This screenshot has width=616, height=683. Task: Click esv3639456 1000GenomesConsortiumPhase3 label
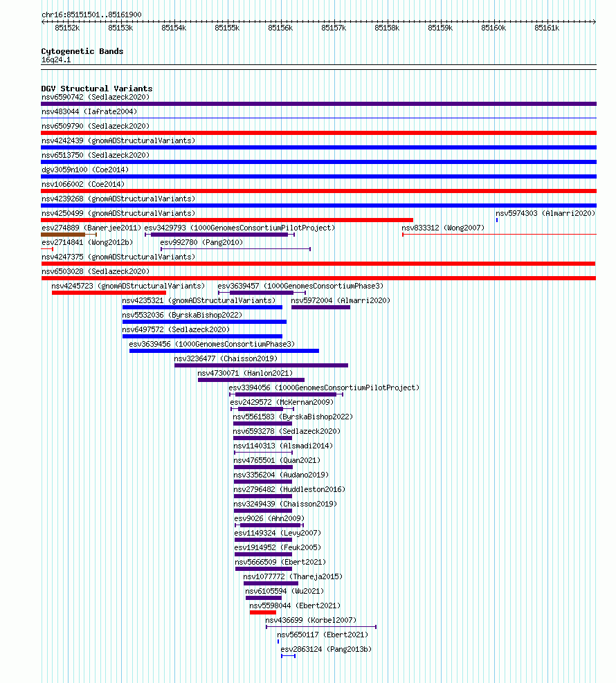point(212,344)
